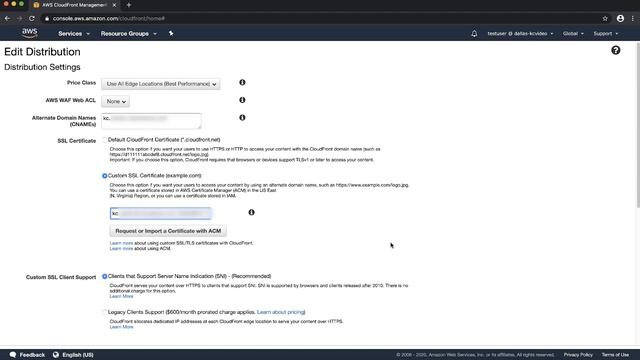The image size is (640, 360).
Task: Click the Distribution Settings heading
Action: 42,67
